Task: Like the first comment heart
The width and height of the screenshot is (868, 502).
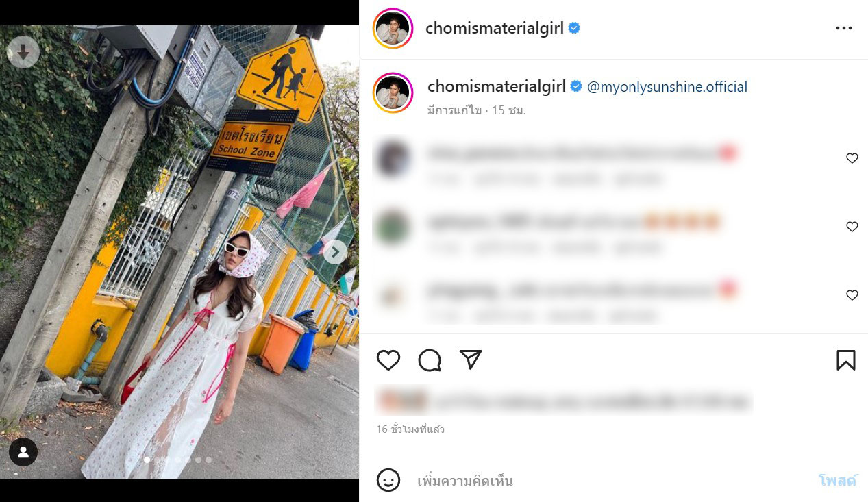Action: pyautogui.click(x=852, y=158)
